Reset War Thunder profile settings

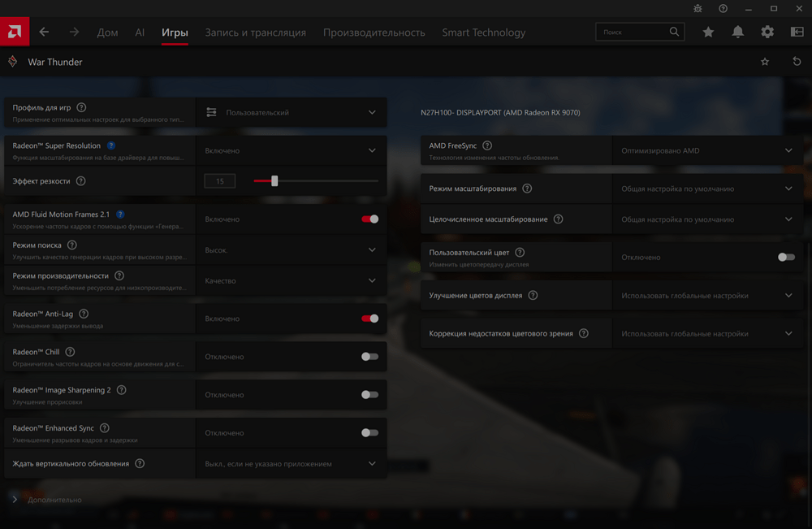click(797, 62)
